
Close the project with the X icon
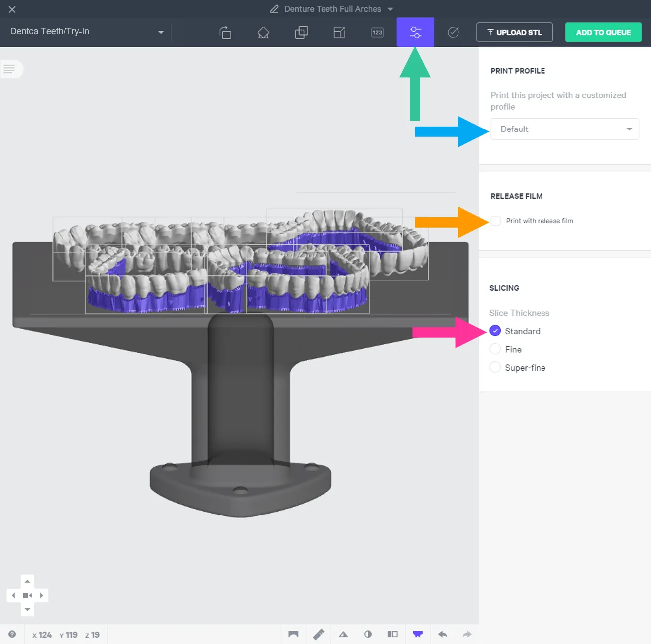12,9
